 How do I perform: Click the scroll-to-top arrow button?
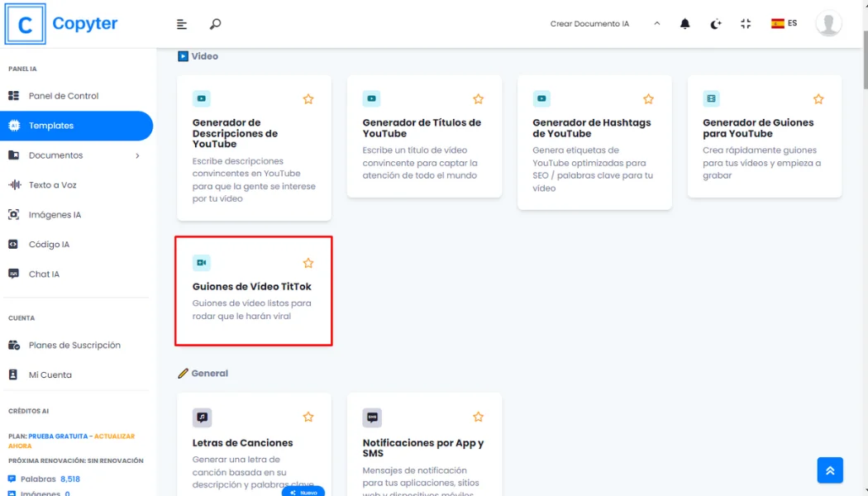pos(830,470)
